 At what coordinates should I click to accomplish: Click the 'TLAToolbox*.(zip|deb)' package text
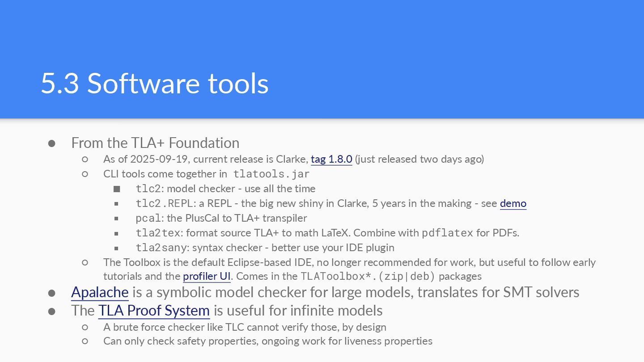(x=368, y=276)
